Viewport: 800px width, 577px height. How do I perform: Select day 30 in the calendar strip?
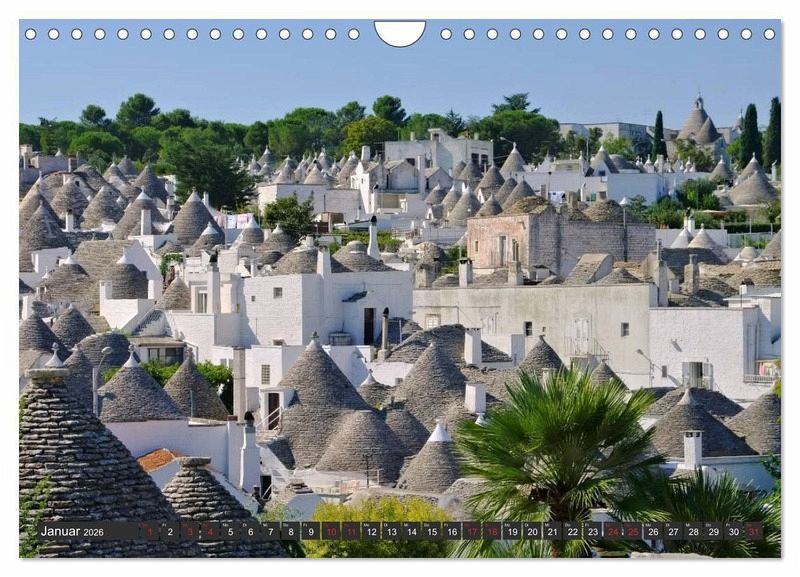[x=734, y=531]
